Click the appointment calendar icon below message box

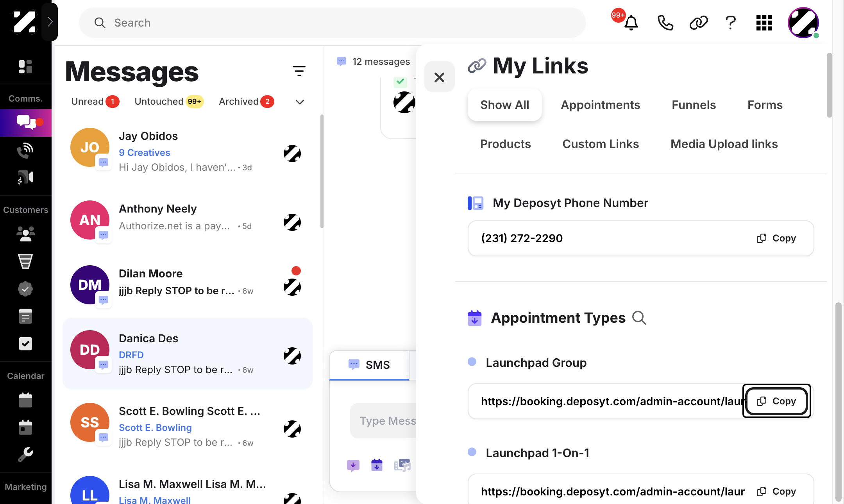click(x=377, y=465)
